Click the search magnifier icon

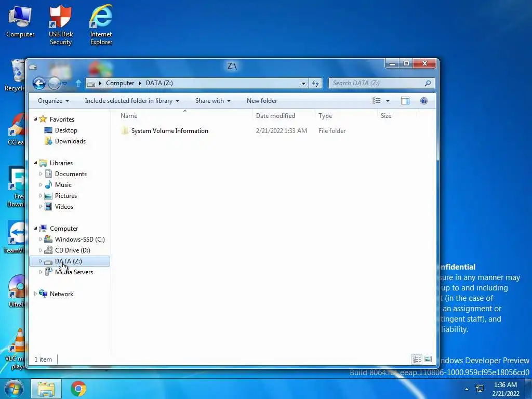(x=428, y=83)
